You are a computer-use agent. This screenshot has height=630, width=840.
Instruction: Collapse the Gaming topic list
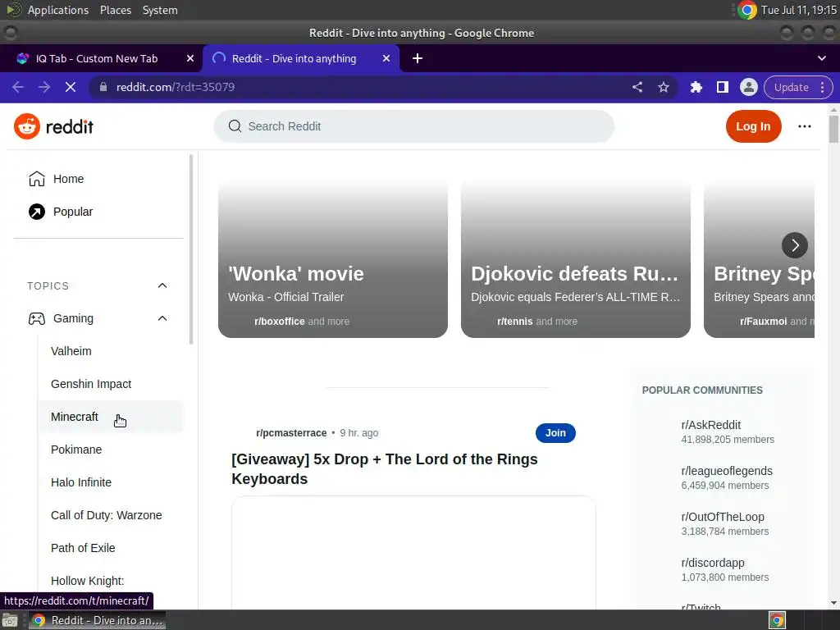[162, 319]
